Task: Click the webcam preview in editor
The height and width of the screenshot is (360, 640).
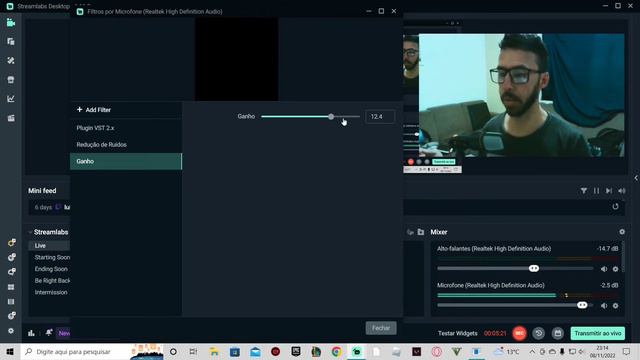Action: [521, 95]
